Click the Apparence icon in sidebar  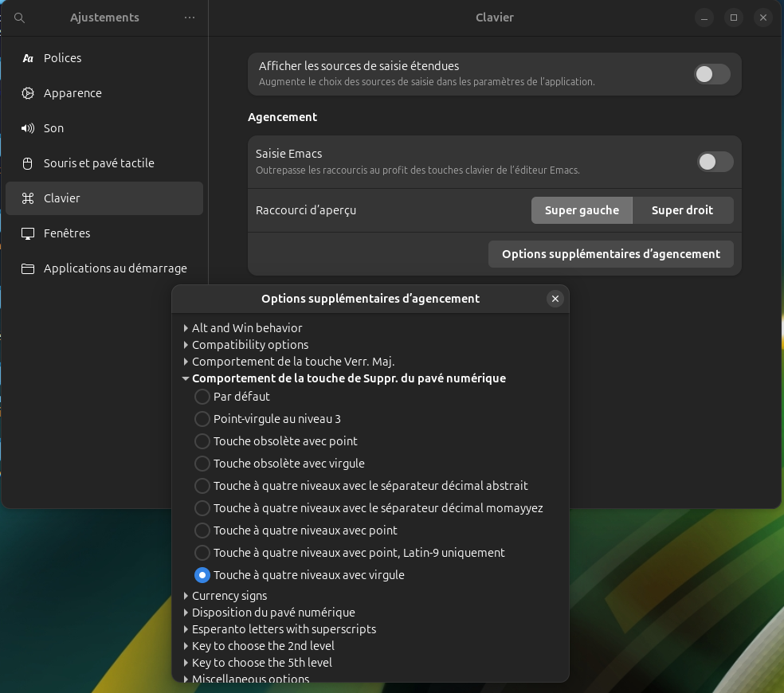[x=28, y=93]
